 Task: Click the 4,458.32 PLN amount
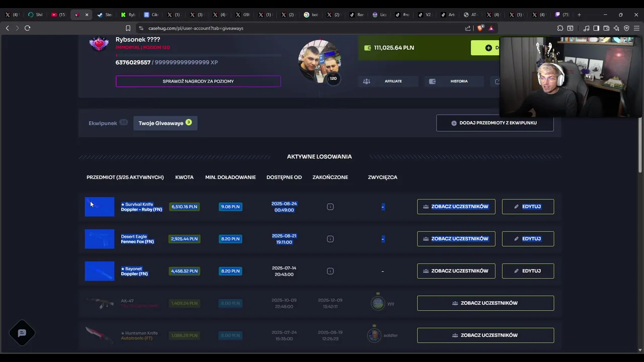(x=184, y=271)
